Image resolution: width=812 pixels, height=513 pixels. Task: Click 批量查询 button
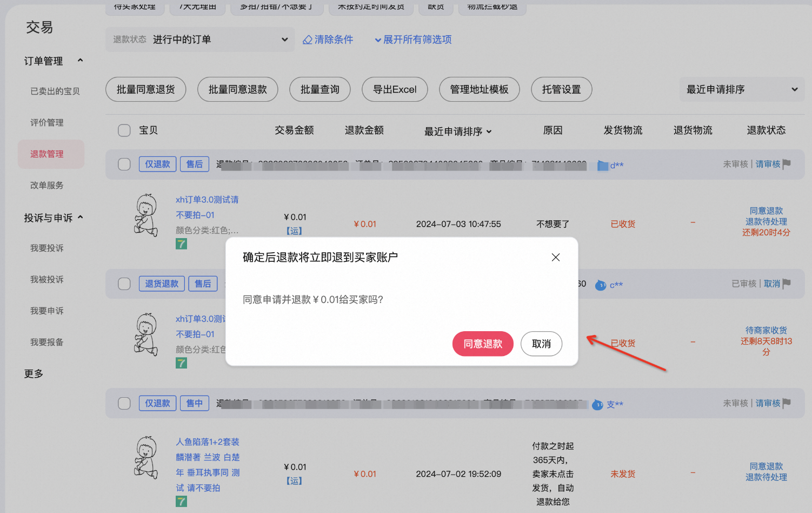pos(320,89)
